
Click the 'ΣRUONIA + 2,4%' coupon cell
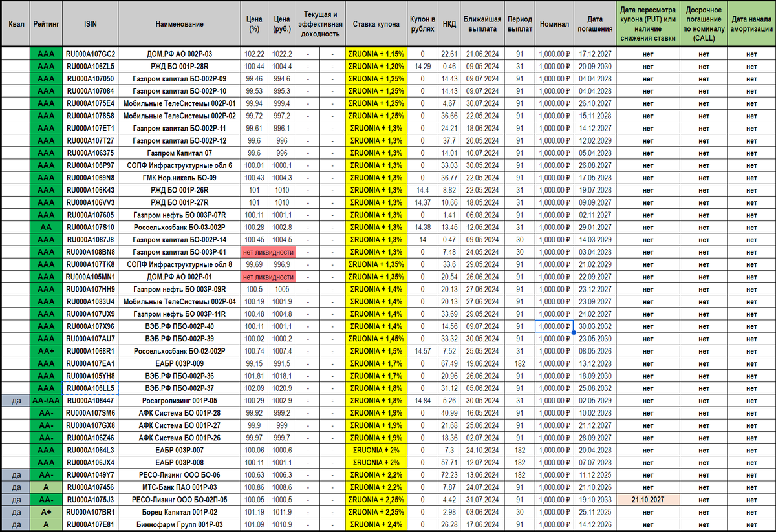coord(376,524)
